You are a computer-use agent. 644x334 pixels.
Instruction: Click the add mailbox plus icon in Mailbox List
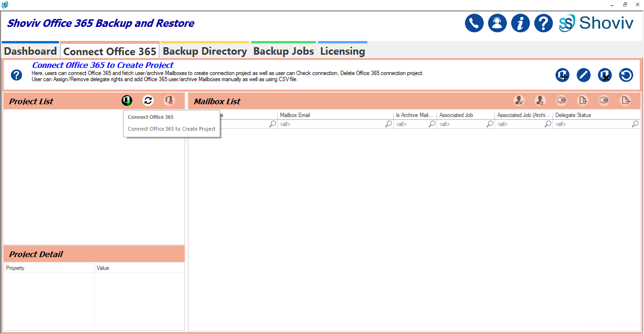(561, 100)
